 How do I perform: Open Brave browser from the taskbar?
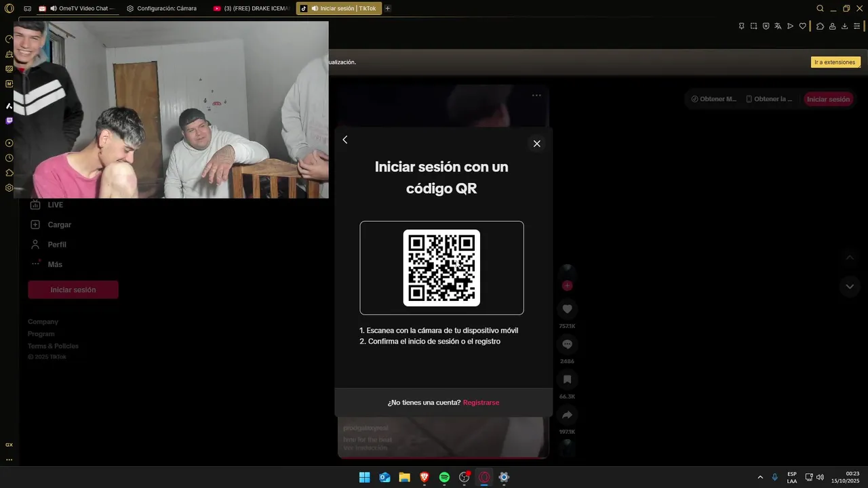425,477
